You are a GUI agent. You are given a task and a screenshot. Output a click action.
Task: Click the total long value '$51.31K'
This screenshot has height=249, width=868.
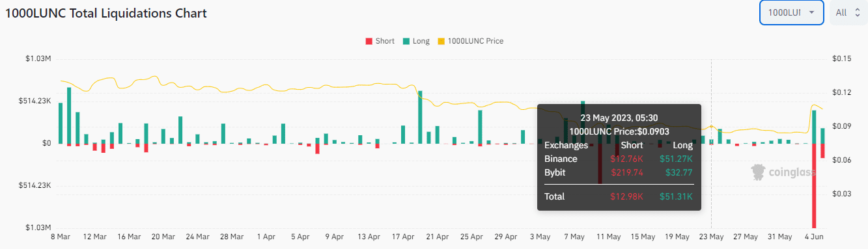pyautogui.click(x=676, y=196)
